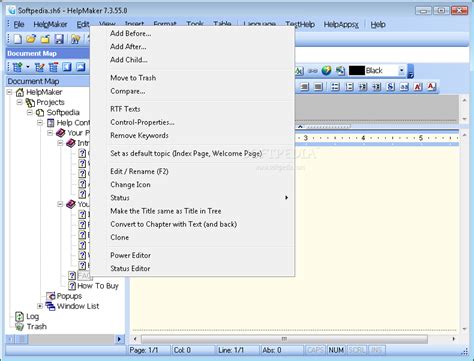
Task: Click the blue left-arrow icon in Document Map toolbar
Action: (x=67, y=67)
